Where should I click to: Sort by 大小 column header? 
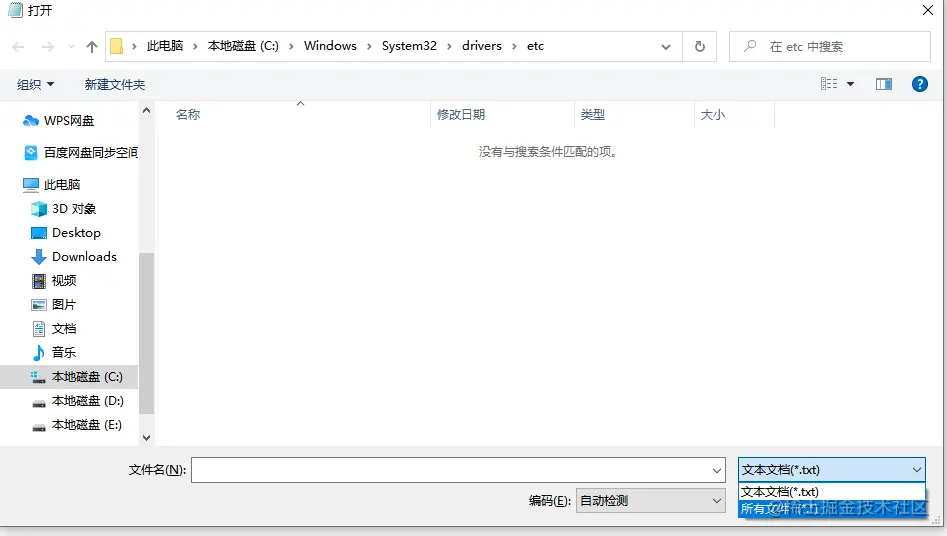pos(713,114)
